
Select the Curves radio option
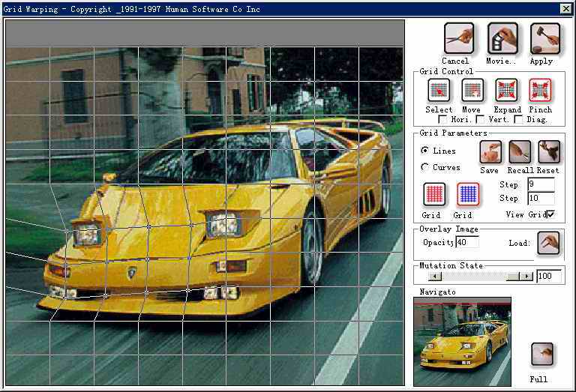click(425, 167)
